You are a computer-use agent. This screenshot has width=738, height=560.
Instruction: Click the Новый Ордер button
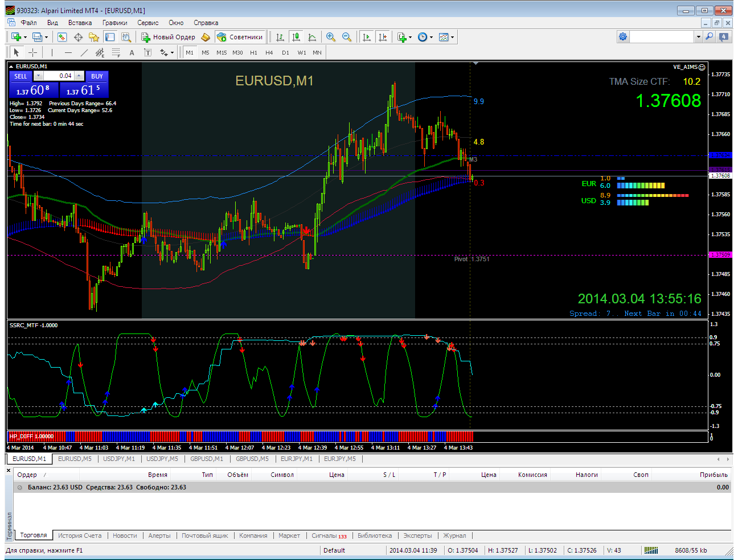pos(168,37)
